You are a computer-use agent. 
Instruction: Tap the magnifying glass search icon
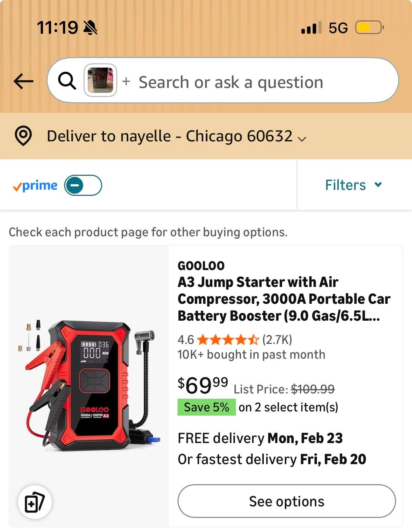(67, 81)
